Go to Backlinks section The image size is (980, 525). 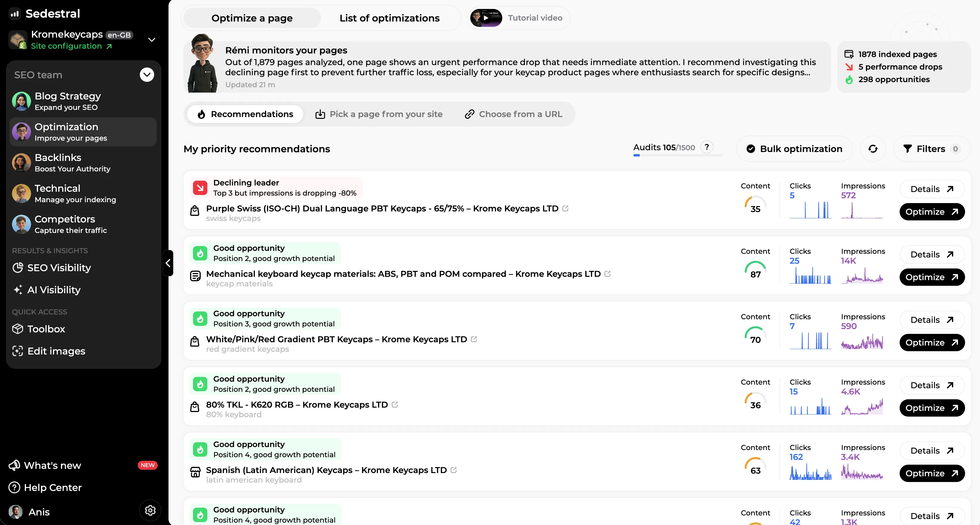tap(83, 163)
